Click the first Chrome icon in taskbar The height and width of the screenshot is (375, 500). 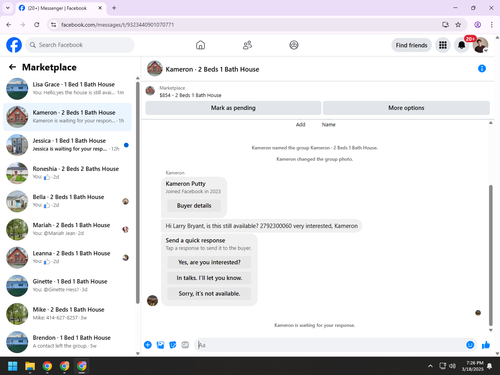47,366
